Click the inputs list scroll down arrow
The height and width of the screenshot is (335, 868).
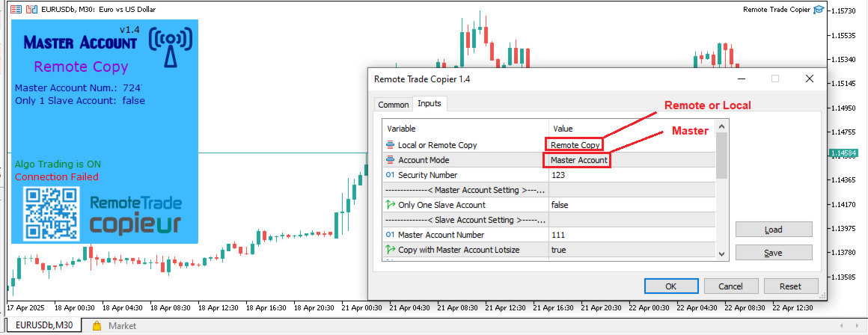point(721,253)
